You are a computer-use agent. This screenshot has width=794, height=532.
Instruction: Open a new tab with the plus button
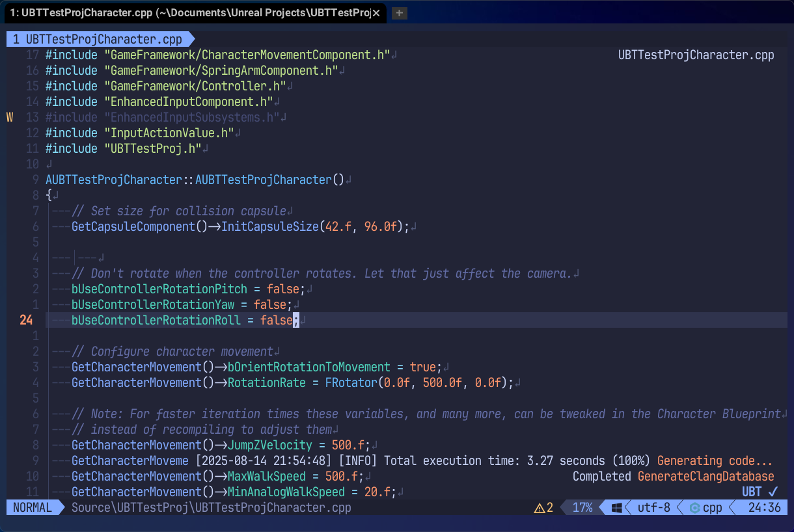[x=400, y=13]
